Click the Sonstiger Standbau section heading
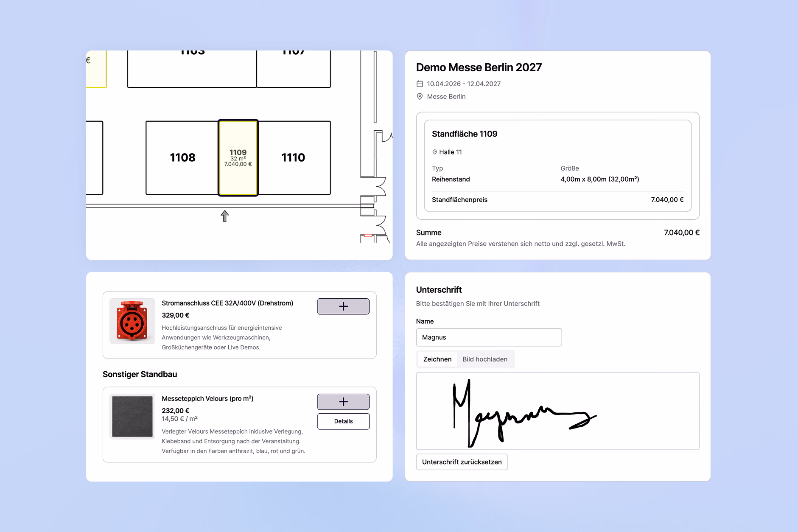 click(x=140, y=374)
